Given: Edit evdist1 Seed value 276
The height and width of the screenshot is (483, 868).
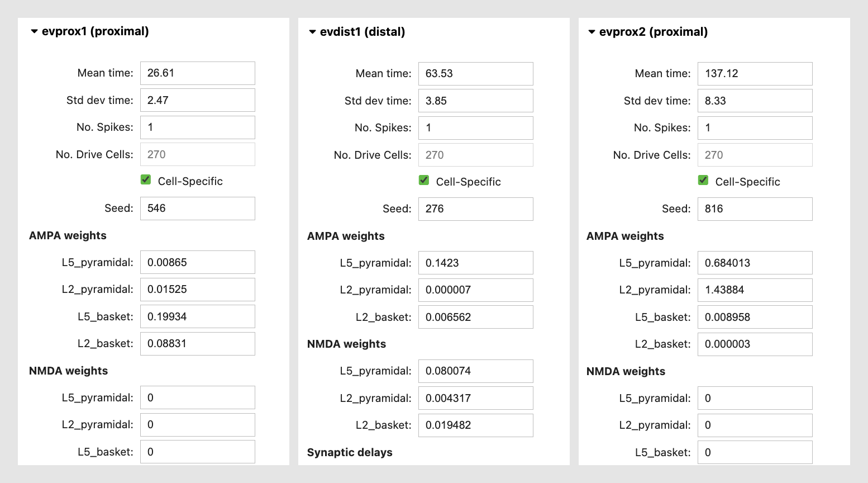Looking at the screenshot, I should [x=475, y=209].
